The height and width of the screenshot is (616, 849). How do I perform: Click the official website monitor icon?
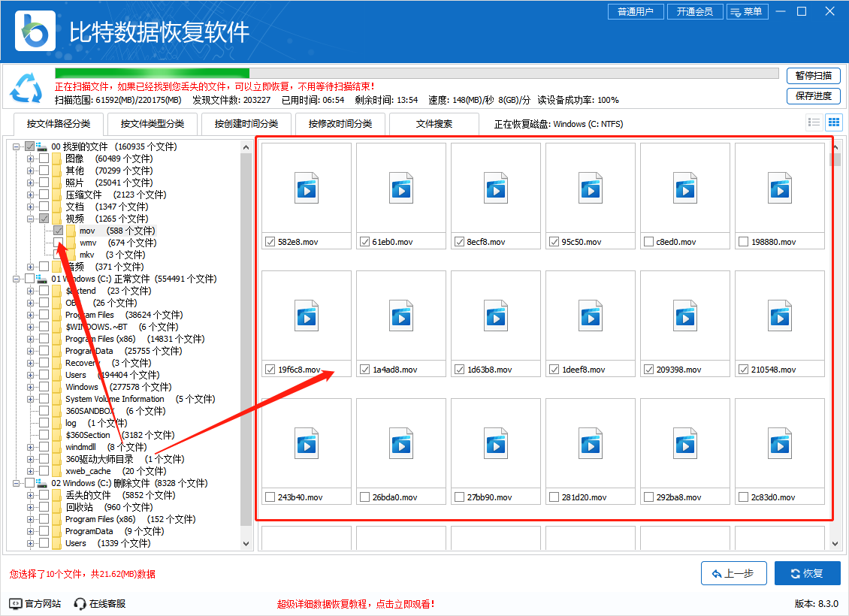coord(15,603)
